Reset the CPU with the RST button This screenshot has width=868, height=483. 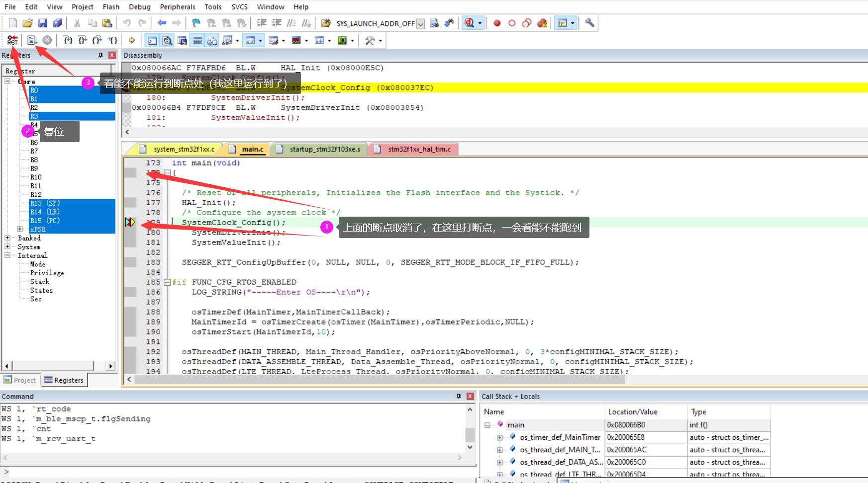(12, 40)
